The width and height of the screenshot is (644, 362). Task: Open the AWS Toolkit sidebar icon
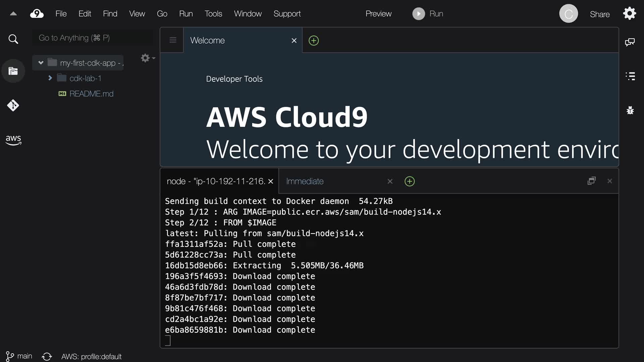pyautogui.click(x=13, y=140)
